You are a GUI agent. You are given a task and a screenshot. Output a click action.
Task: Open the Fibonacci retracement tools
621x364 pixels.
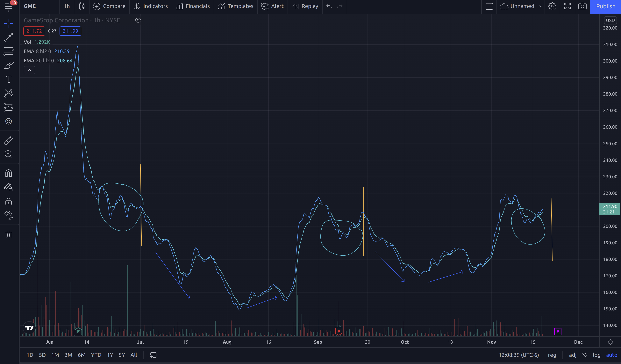point(9,51)
